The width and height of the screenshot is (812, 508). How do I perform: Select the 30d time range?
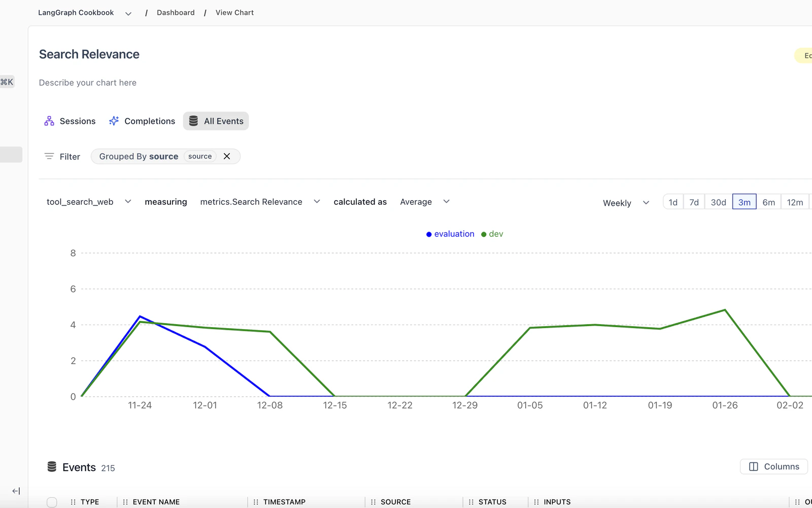(x=718, y=202)
